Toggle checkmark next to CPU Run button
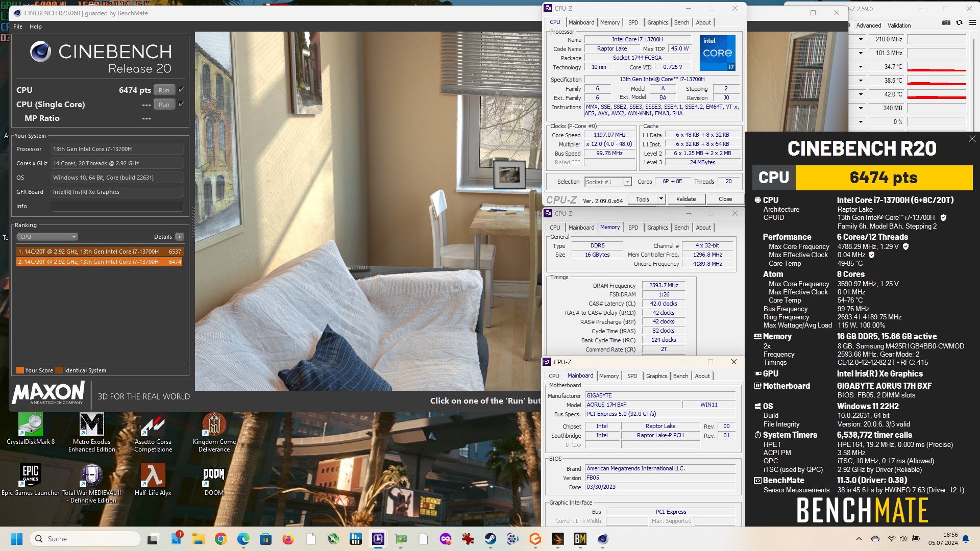 [181, 90]
